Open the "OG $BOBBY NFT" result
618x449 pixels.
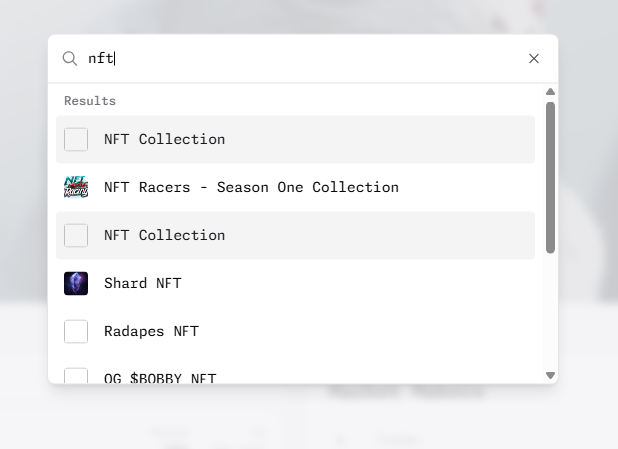(295, 371)
